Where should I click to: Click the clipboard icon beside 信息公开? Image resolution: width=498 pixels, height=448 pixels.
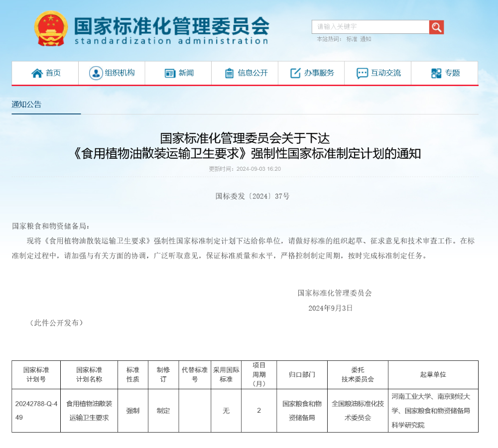pyautogui.click(x=229, y=73)
